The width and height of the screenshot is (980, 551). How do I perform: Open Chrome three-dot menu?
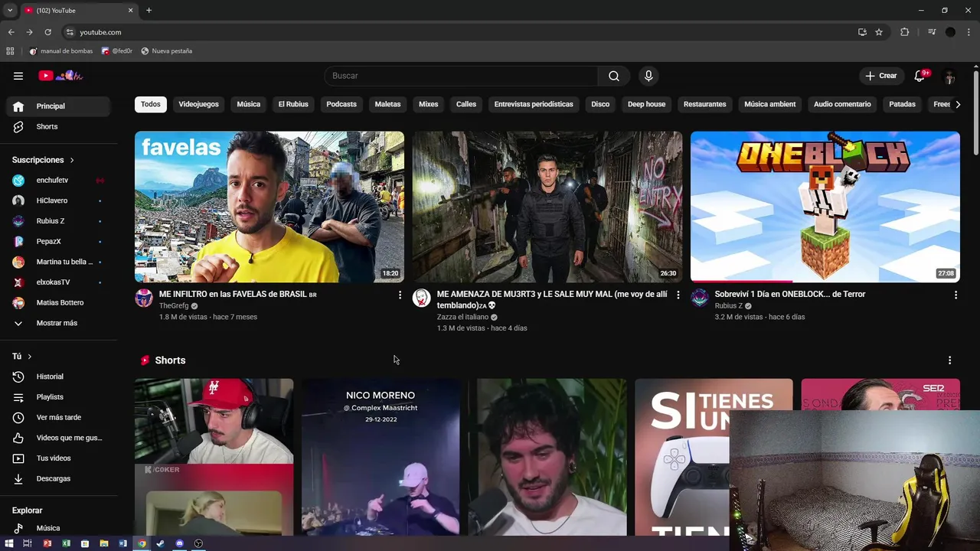pyautogui.click(x=969, y=32)
